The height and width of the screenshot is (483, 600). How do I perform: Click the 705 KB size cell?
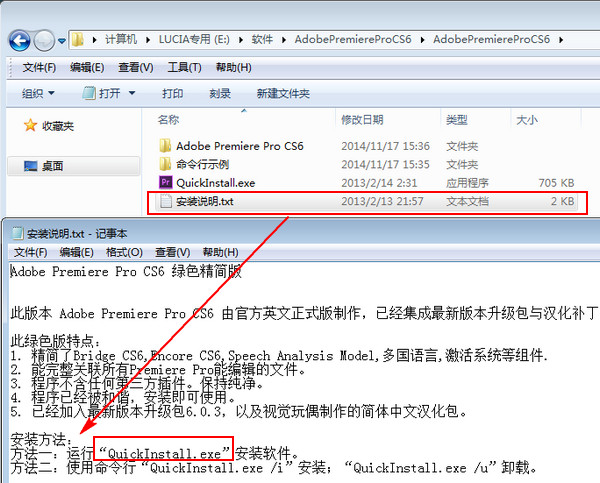[x=556, y=183]
